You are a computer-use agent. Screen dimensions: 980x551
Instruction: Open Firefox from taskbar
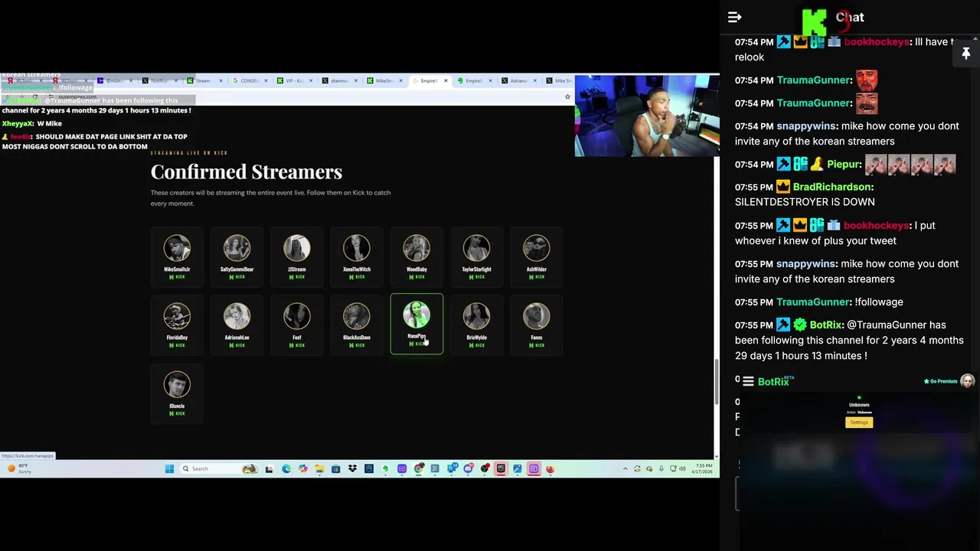[x=550, y=468]
